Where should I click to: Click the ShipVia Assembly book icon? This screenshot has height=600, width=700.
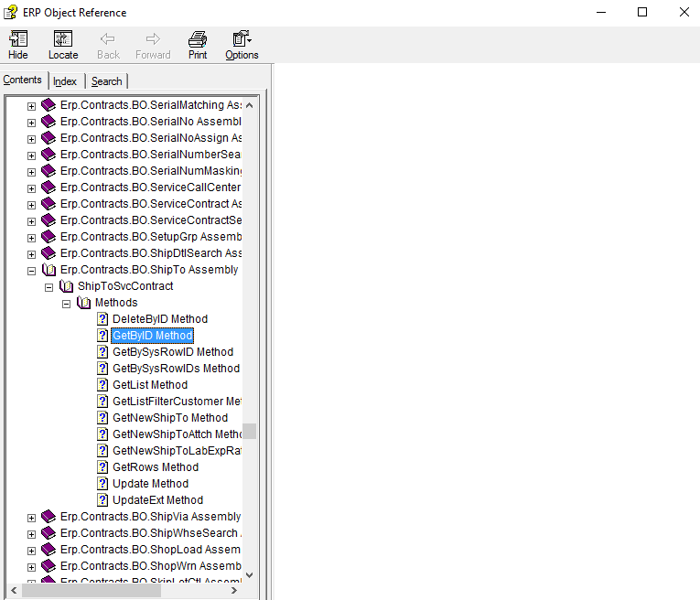[48, 517]
